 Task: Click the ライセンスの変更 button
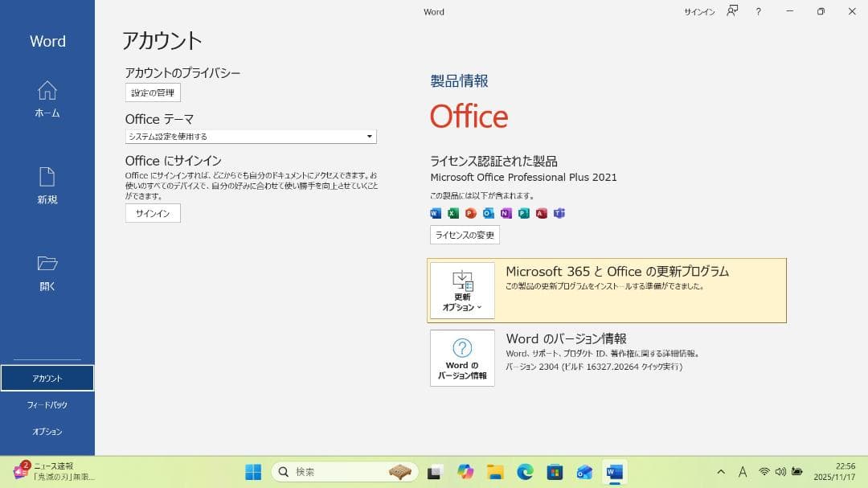tap(464, 235)
